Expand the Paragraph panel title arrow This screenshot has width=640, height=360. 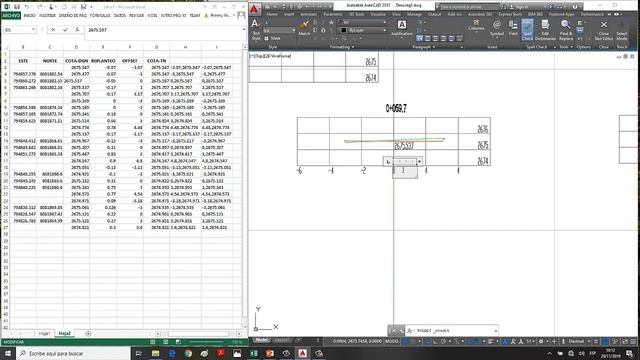click(x=433, y=47)
